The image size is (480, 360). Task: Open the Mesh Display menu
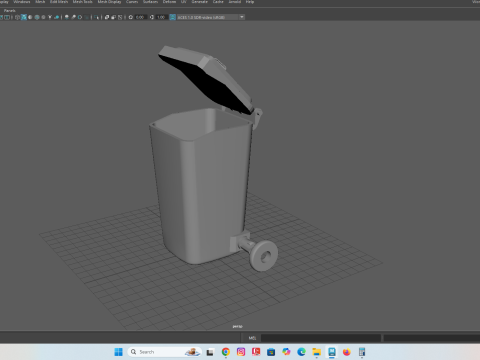click(x=109, y=2)
